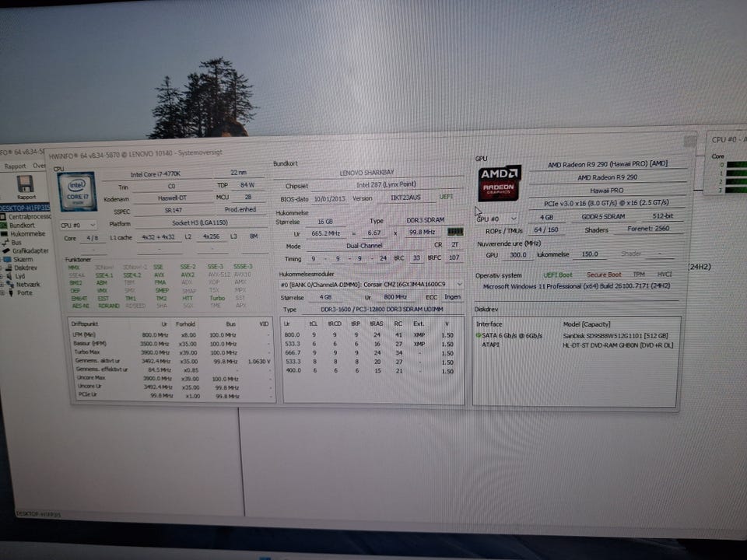Click the Hawaii PRO field
This screenshot has width=747, height=560.
pyautogui.click(x=606, y=191)
